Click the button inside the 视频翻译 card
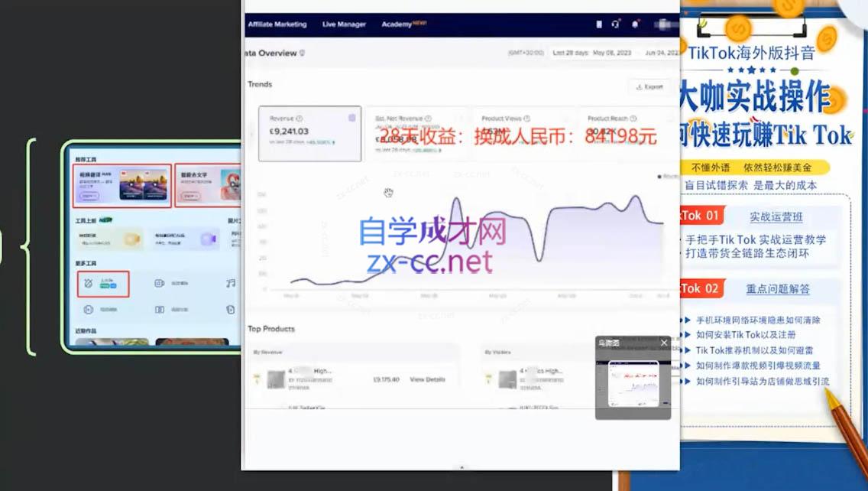The height and width of the screenshot is (491, 868). click(89, 197)
